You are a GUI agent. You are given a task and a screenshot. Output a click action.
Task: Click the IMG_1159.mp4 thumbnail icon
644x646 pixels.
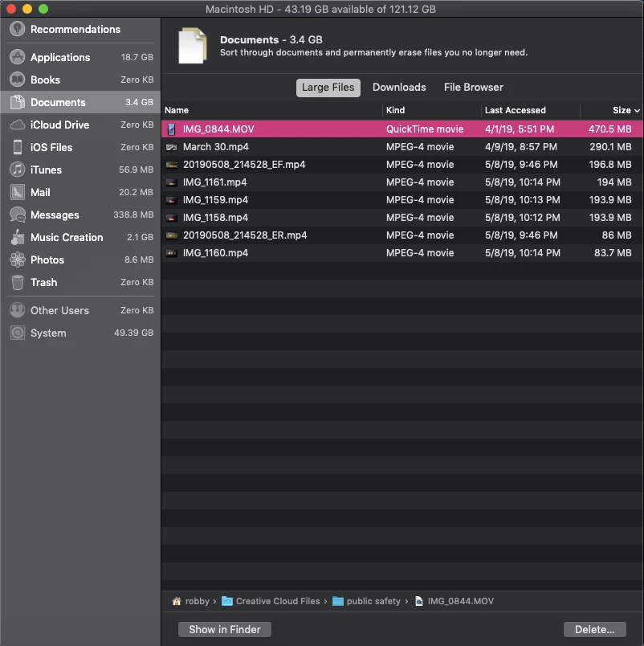[x=171, y=200]
